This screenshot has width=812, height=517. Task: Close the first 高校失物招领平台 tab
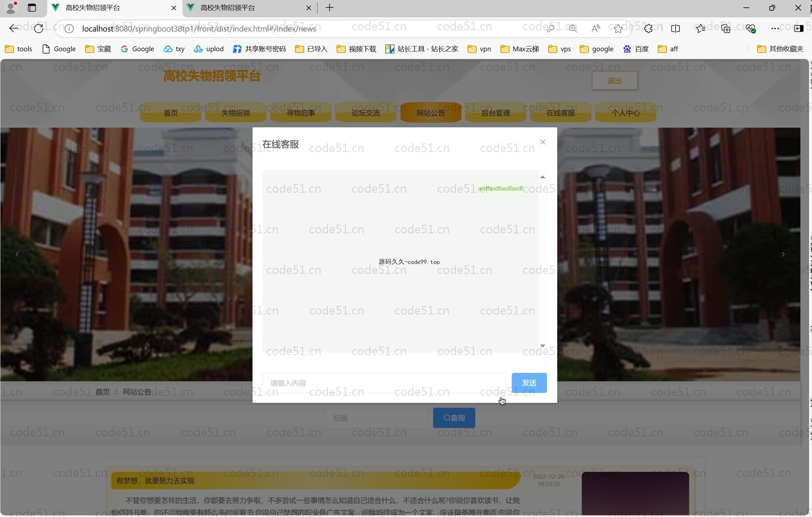(x=174, y=8)
